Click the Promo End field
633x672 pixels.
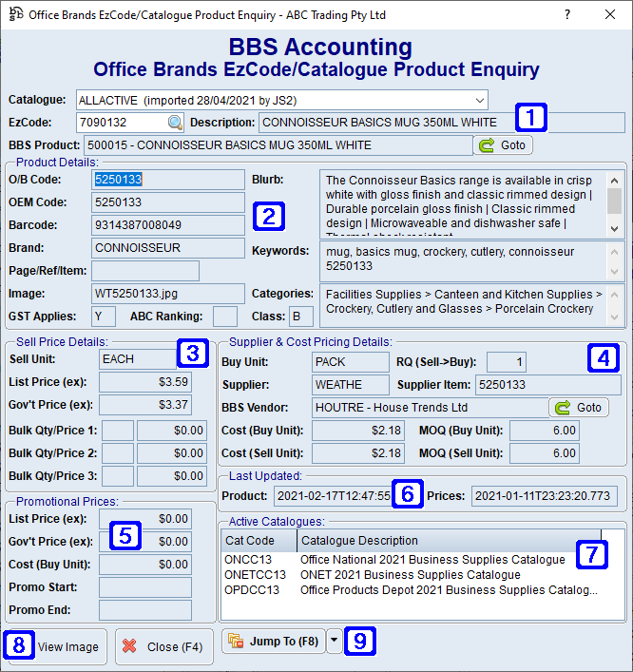tap(145, 610)
